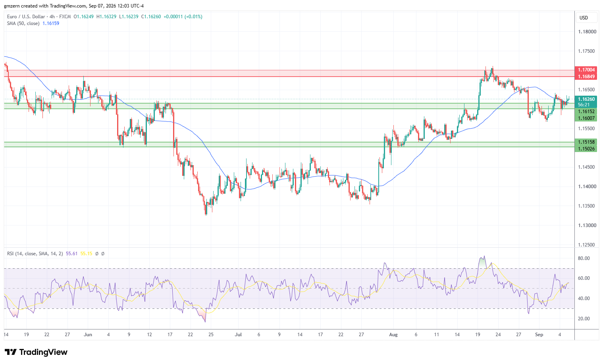603x364 pixels.
Task: Click the 60.00 RSI axis label
Action: coord(584,278)
